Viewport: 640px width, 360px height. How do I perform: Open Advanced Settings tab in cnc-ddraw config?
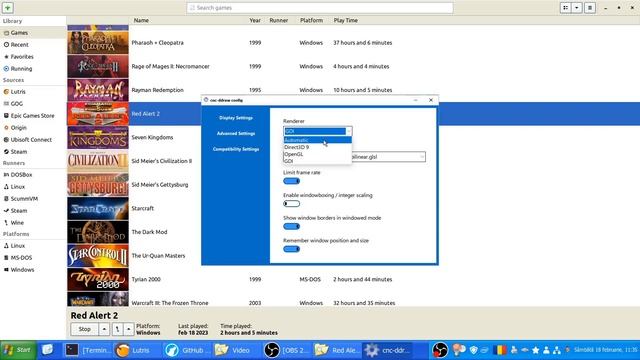click(x=236, y=133)
